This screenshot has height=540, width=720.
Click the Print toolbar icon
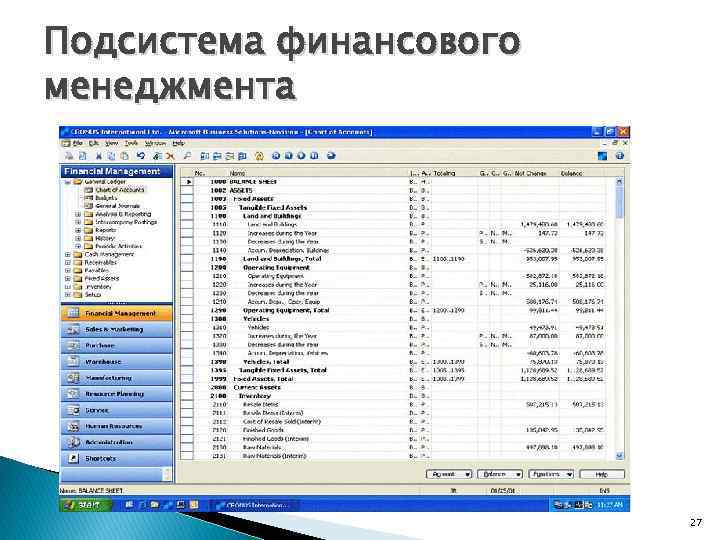click(x=69, y=156)
